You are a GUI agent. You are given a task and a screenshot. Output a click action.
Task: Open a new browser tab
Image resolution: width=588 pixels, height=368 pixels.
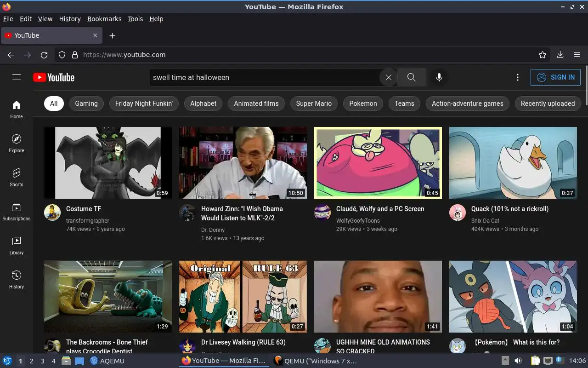112,35
